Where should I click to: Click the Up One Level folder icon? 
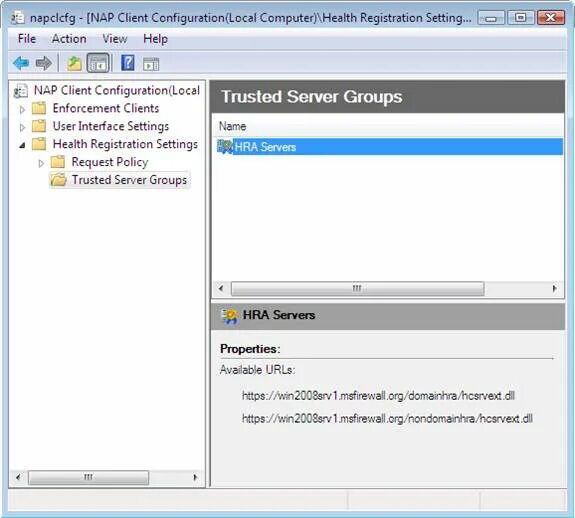pyautogui.click(x=74, y=63)
